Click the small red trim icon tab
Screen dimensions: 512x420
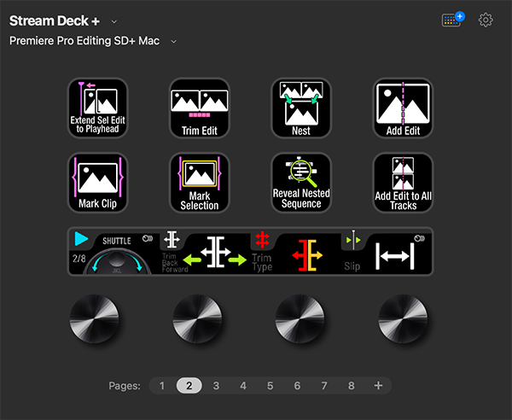coord(262,240)
